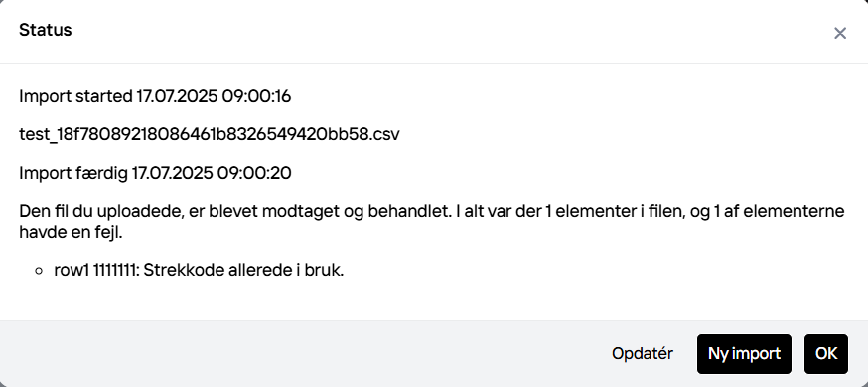The width and height of the screenshot is (868, 387).
Task: Select the row1 1111111 barcode identifier
Action: coord(96,271)
